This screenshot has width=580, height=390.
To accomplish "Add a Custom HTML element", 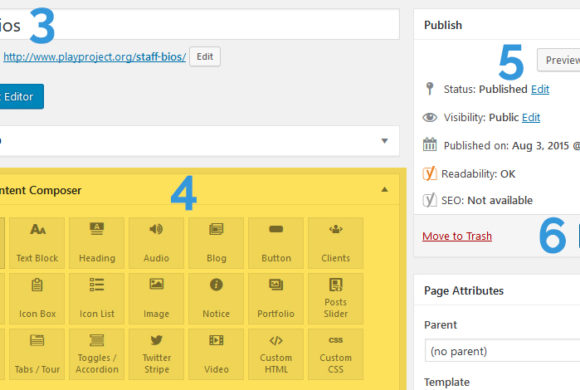I will (x=276, y=354).
